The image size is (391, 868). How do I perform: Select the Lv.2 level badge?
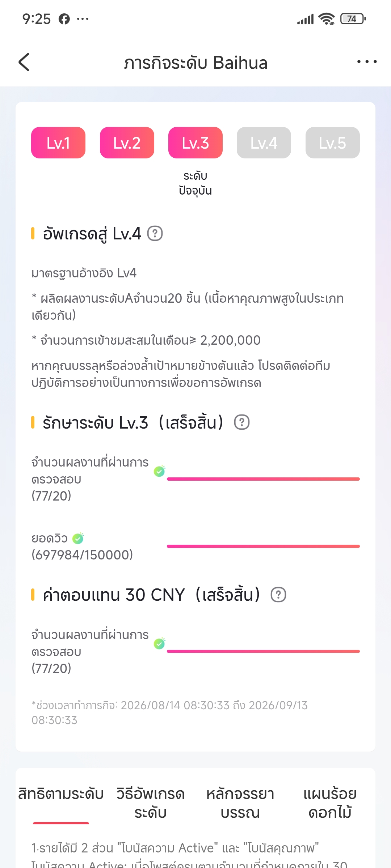coord(127,142)
